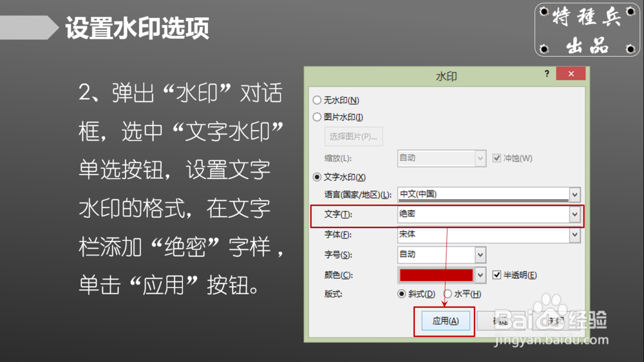Toggle the 冲蚀 (washout) checkbox

497,158
